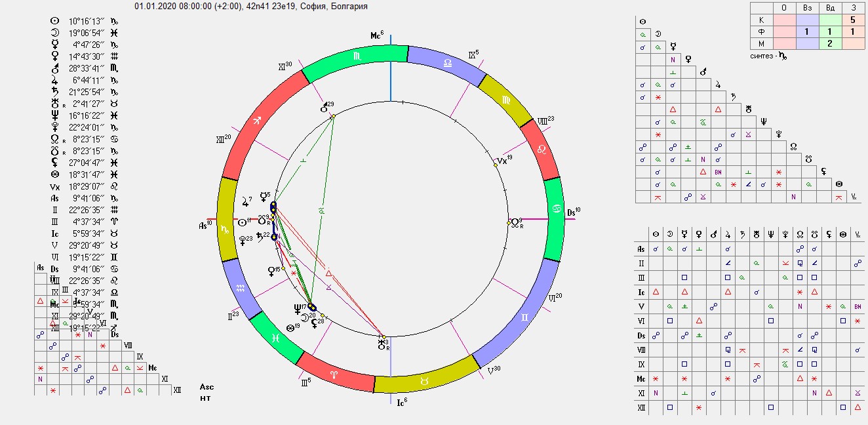
Task: Select the Part of Fortune symbol on wheel
Action: click(290, 327)
